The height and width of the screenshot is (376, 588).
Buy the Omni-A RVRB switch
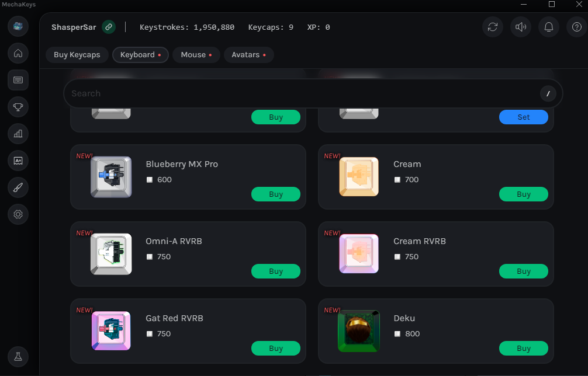tap(276, 271)
